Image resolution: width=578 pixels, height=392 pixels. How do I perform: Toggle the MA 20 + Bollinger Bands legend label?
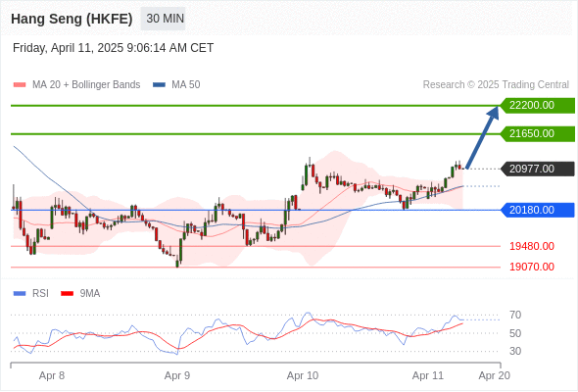86,85
